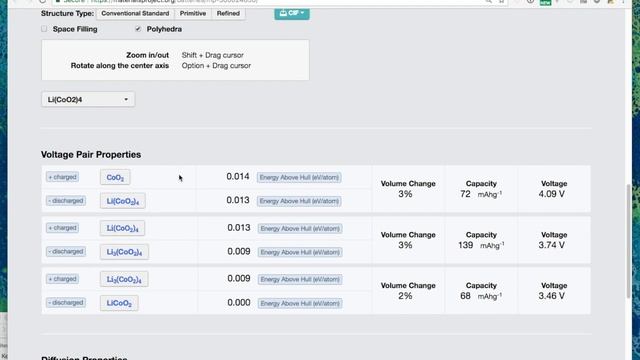
Task: Click Energy Above Hull badge in charged Li3(CoO2)4 row
Action: point(300,280)
